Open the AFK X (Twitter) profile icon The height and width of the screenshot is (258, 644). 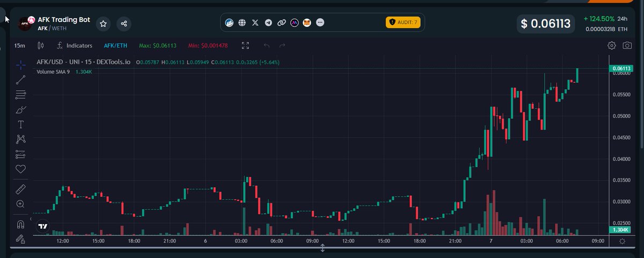pos(255,23)
